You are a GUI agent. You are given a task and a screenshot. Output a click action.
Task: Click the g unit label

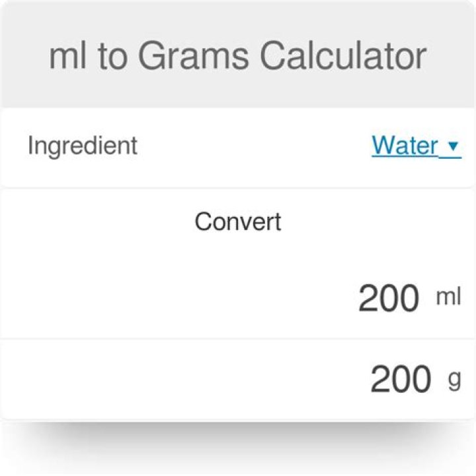[454, 379]
